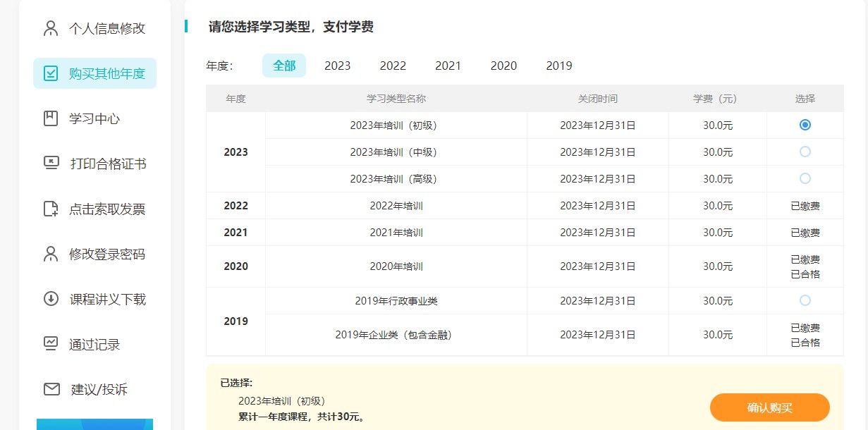The width and height of the screenshot is (868, 430).
Task: Click the 确认购买 orange button
Action: click(x=769, y=407)
